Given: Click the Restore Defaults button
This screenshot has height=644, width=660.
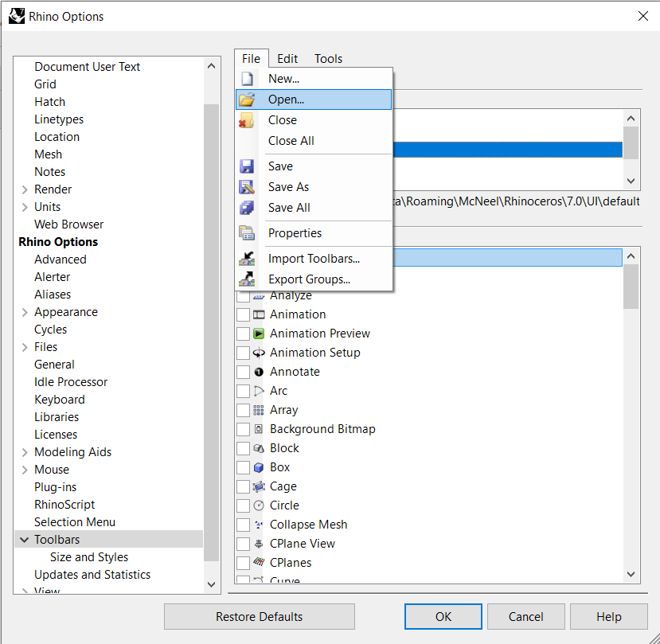Looking at the screenshot, I should pyautogui.click(x=259, y=617).
